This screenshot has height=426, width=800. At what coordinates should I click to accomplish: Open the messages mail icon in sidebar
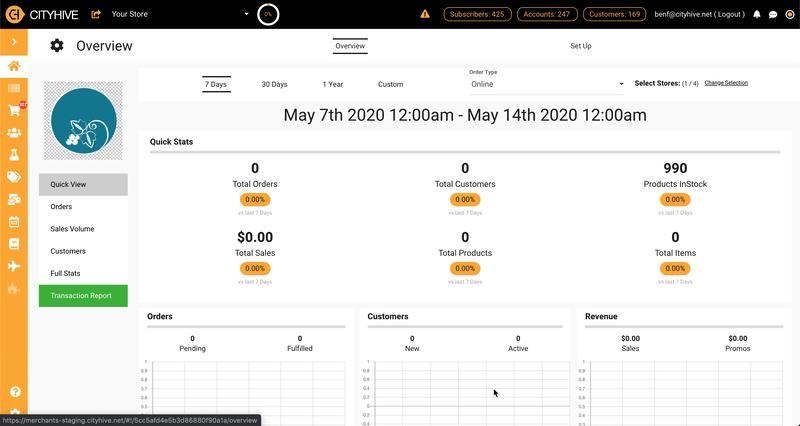14,199
